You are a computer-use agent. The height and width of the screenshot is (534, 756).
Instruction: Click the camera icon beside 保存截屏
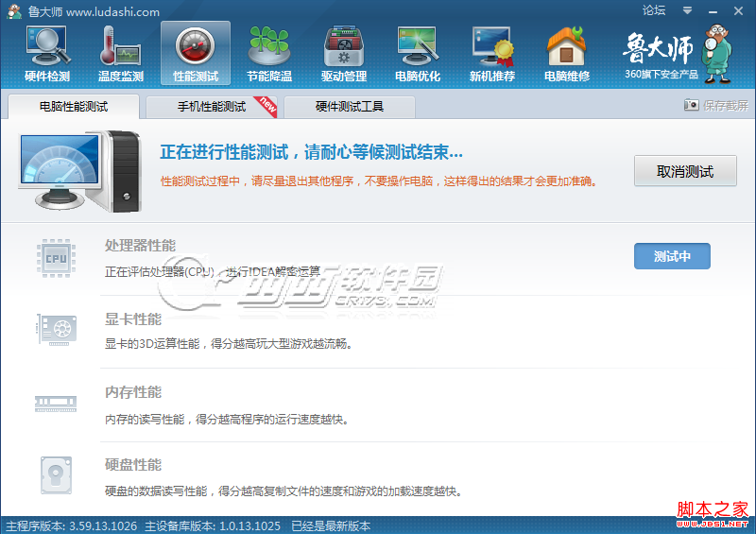[691, 105]
